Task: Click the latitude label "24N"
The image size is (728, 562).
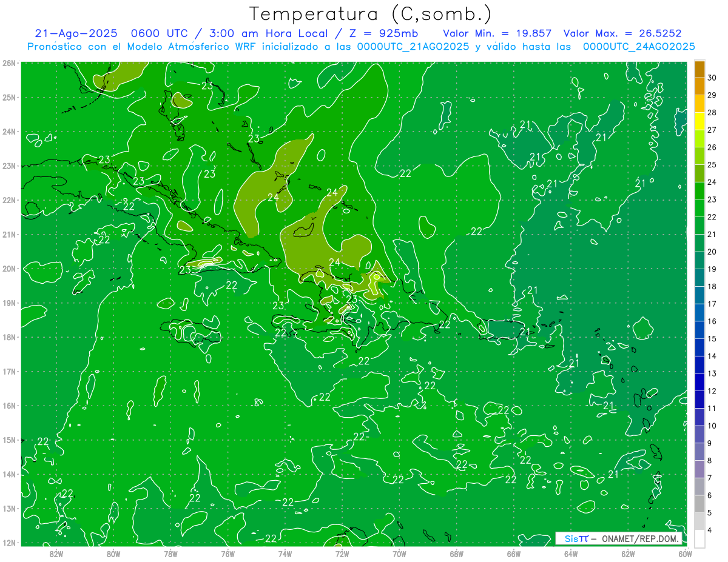Action: pos(9,132)
